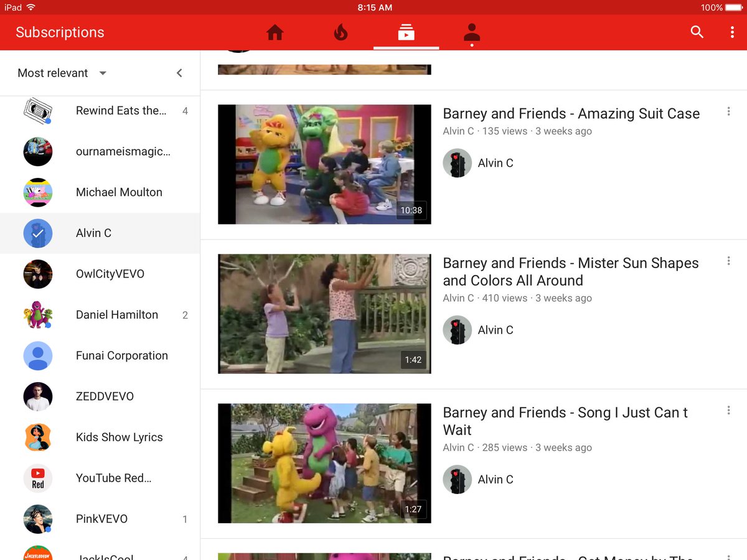Open PinkVEVO channel avatar
Viewport: 747px width, 560px height.
pos(38,519)
